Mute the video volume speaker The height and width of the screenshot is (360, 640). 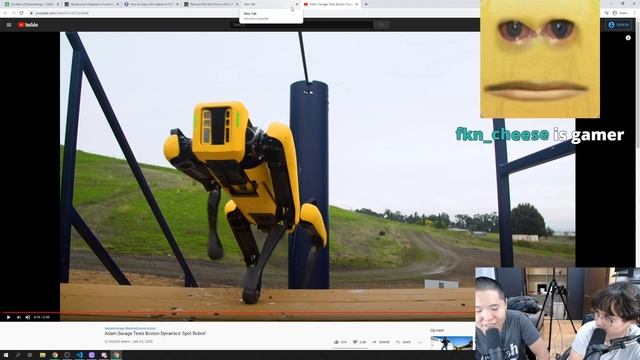point(28,317)
